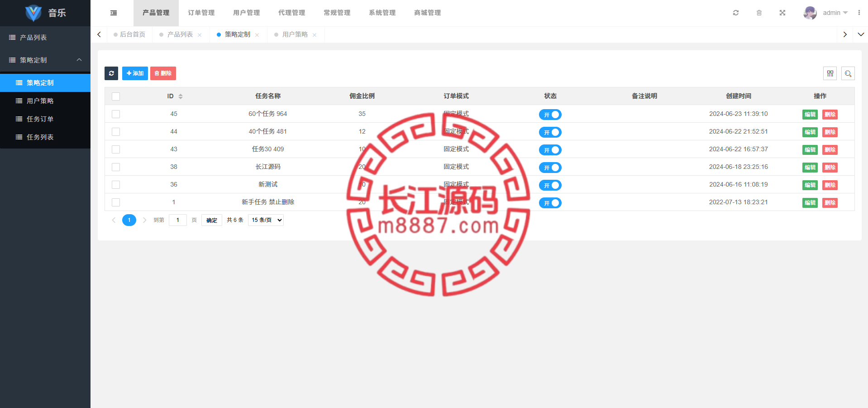868x408 pixels.
Task: Toggle status switch for 新手任务 禁止删除
Action: click(550, 203)
